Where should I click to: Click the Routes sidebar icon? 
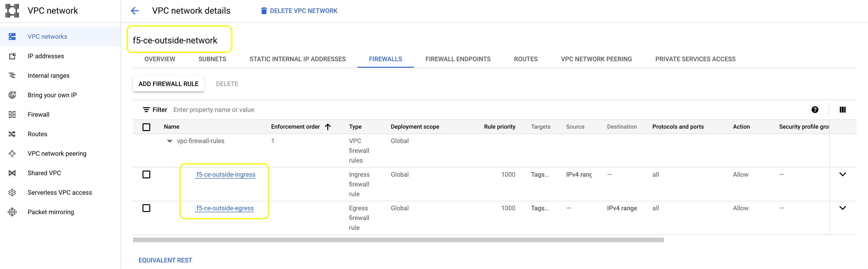(x=12, y=134)
